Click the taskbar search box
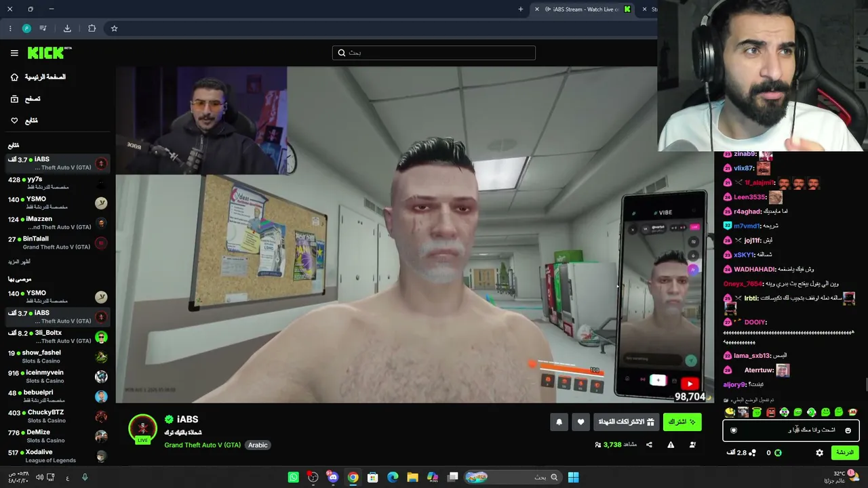The image size is (868, 488). [513, 477]
